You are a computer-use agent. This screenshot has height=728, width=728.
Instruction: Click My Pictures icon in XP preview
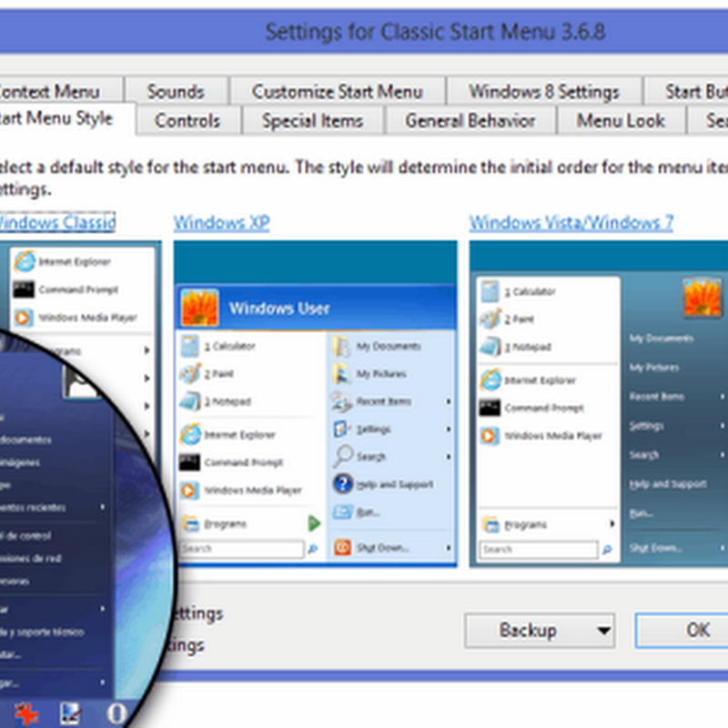tap(342, 374)
